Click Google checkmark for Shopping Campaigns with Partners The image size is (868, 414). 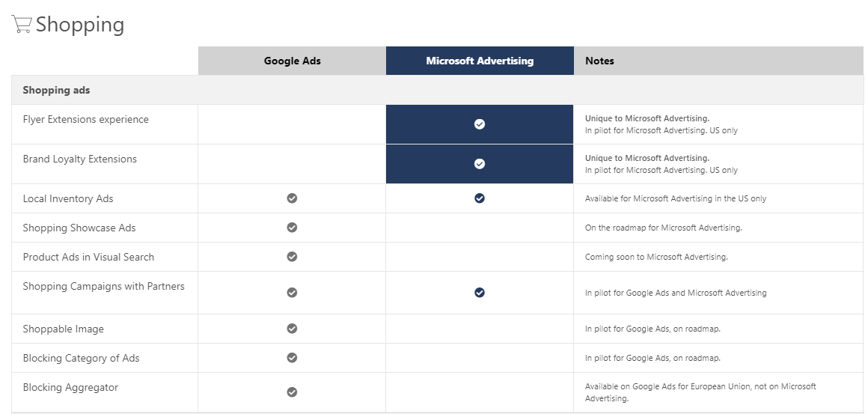click(292, 292)
